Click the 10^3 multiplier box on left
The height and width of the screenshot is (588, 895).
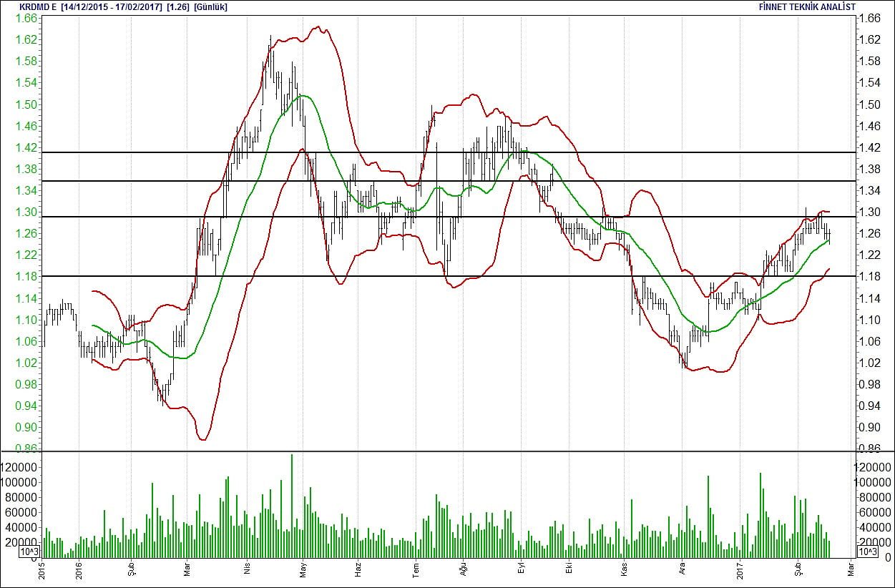click(x=29, y=552)
